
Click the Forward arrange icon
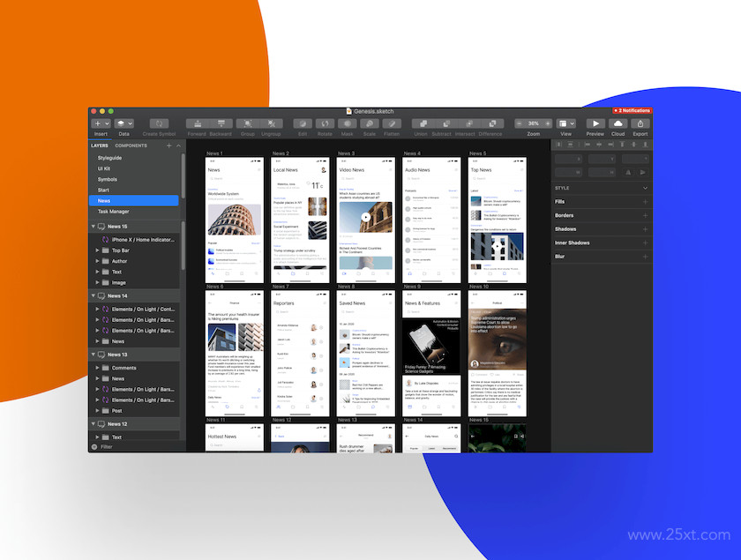point(198,123)
